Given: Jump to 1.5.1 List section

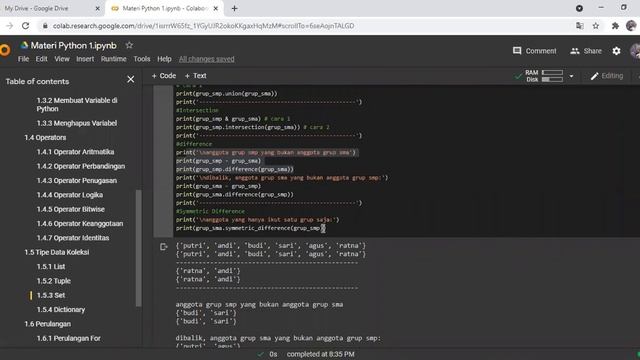Looking at the screenshot, I should pyautogui.click(x=51, y=267).
